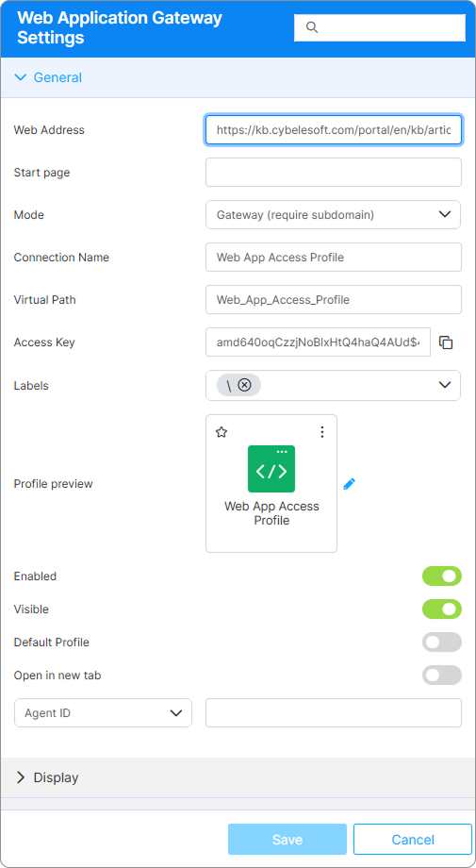Click the 'Mode' label
Viewport: 476px width, 868px height.
[28, 215]
